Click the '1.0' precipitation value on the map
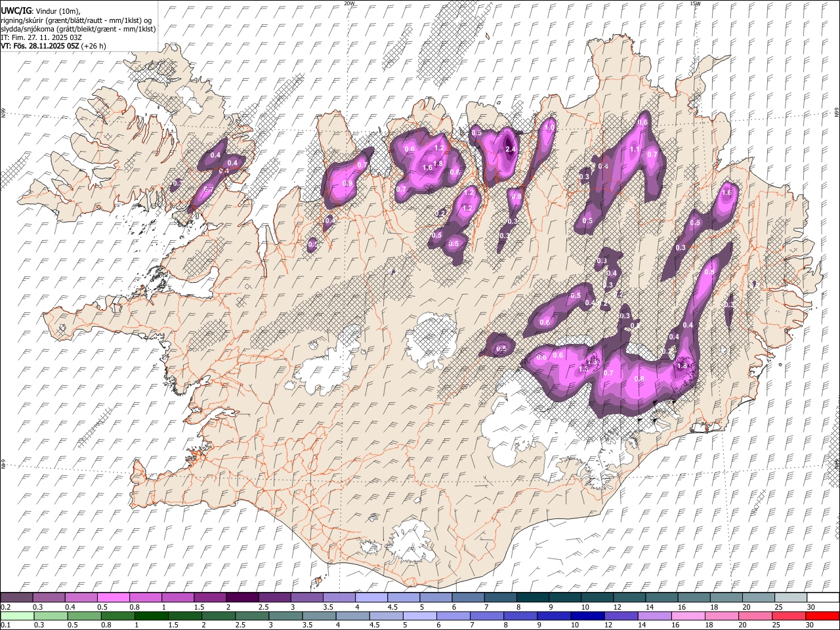This screenshot has height=630, width=840. coord(551,127)
